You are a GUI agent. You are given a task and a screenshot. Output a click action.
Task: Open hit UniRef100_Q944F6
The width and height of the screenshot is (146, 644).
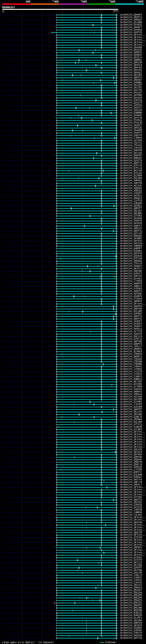click(x=131, y=15)
